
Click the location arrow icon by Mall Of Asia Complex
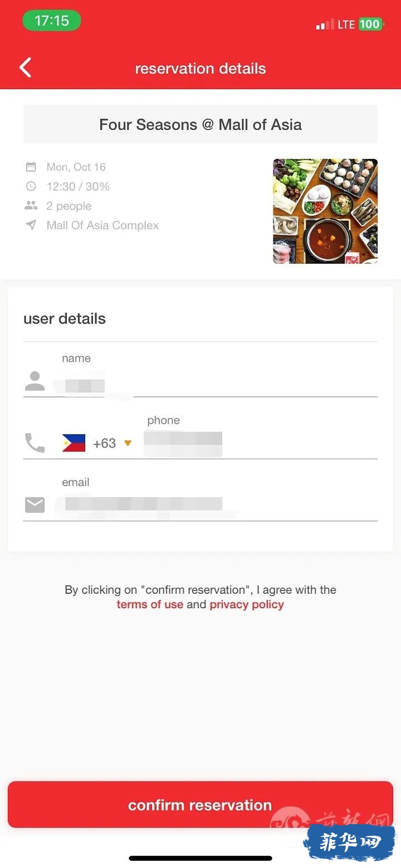(31, 225)
